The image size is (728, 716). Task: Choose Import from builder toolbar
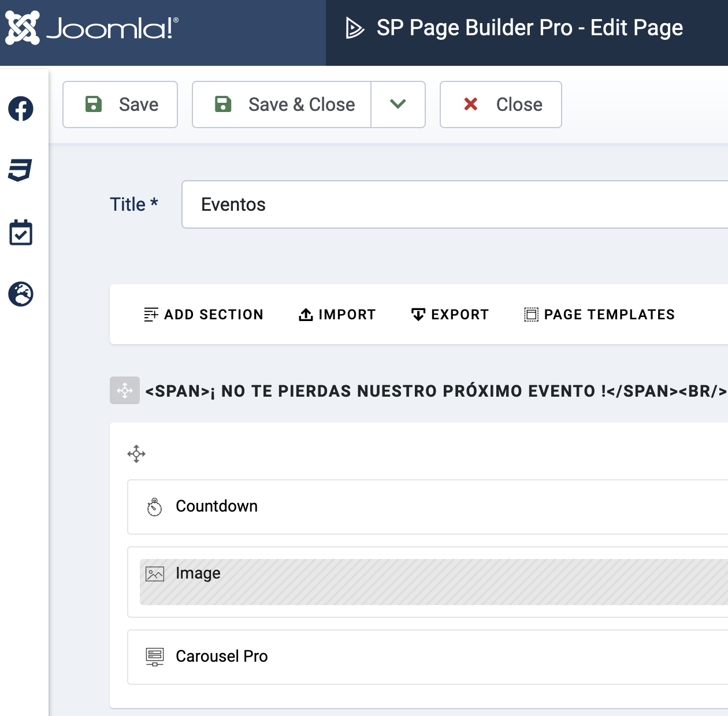(337, 315)
